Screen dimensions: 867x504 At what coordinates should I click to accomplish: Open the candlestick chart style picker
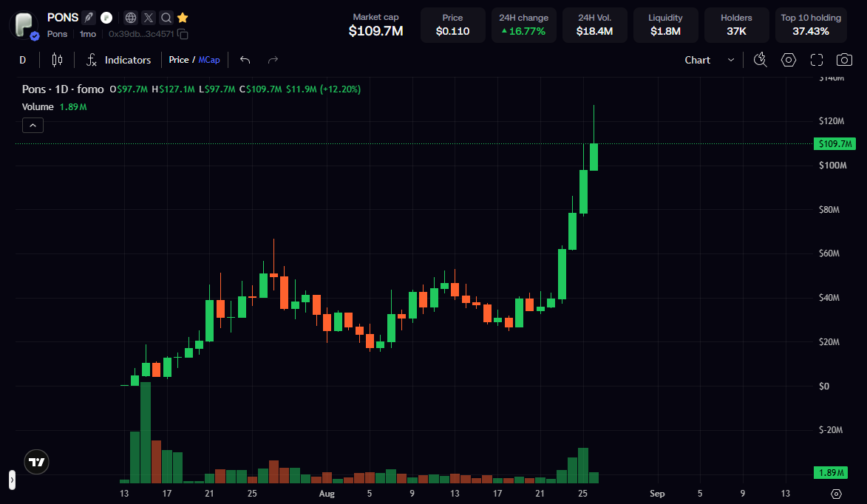coord(57,60)
